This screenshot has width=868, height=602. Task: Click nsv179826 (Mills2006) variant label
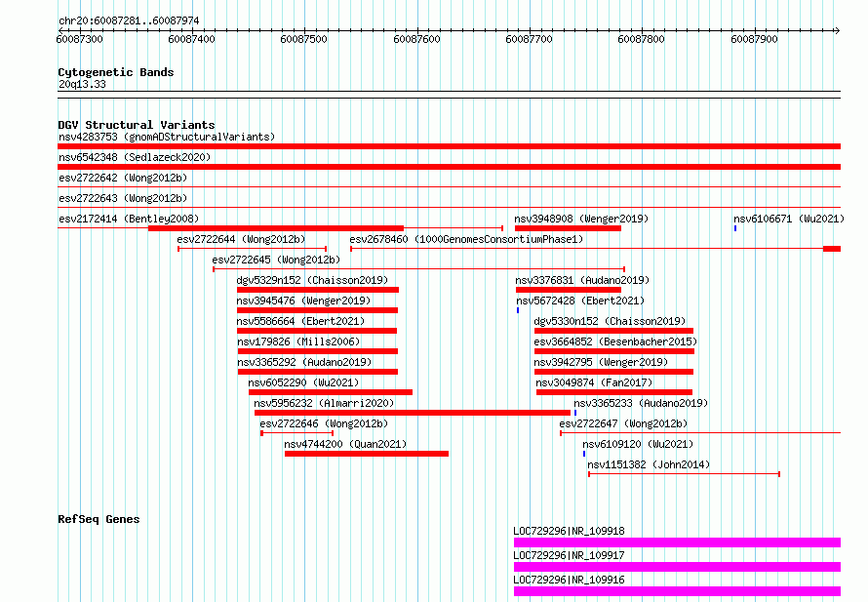tap(299, 341)
